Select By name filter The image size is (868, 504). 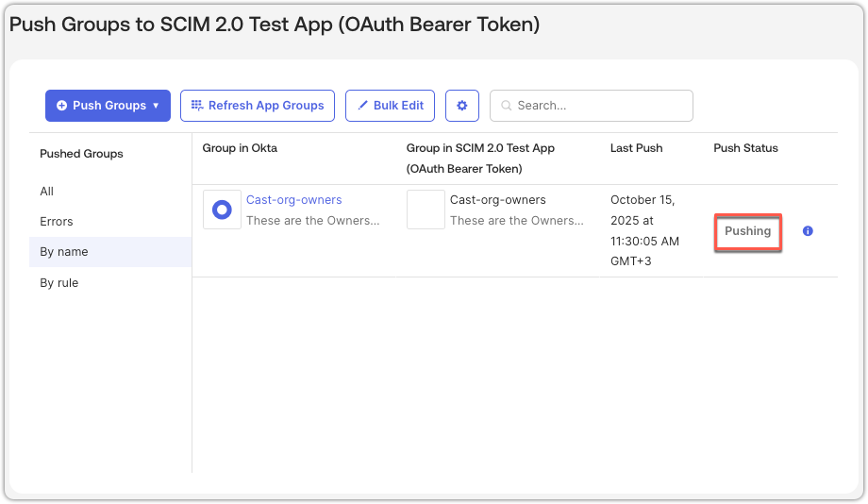coord(110,252)
